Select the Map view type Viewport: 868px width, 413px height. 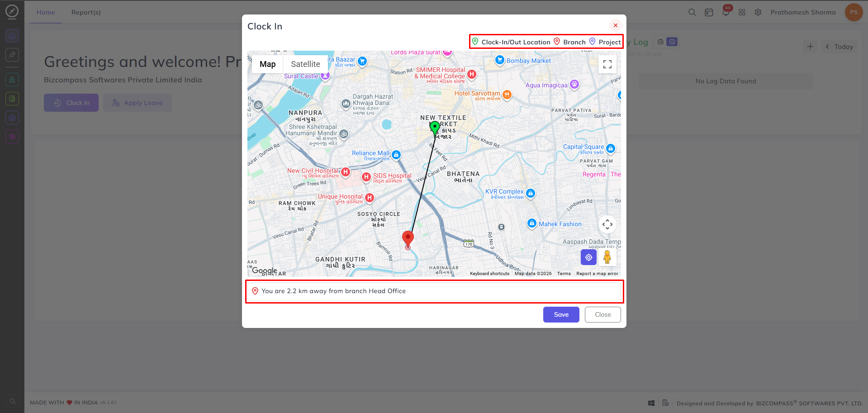pyautogui.click(x=267, y=64)
